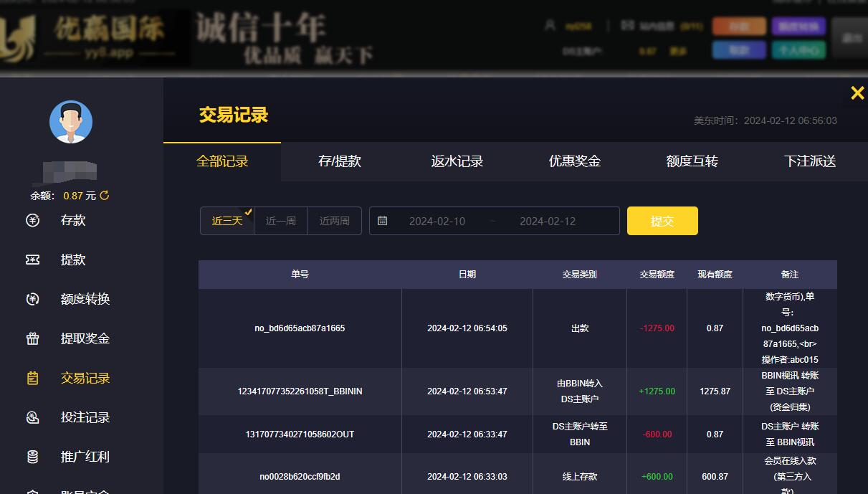The height and width of the screenshot is (494, 868).
Task: Close the transaction records panel
Action: [857, 92]
